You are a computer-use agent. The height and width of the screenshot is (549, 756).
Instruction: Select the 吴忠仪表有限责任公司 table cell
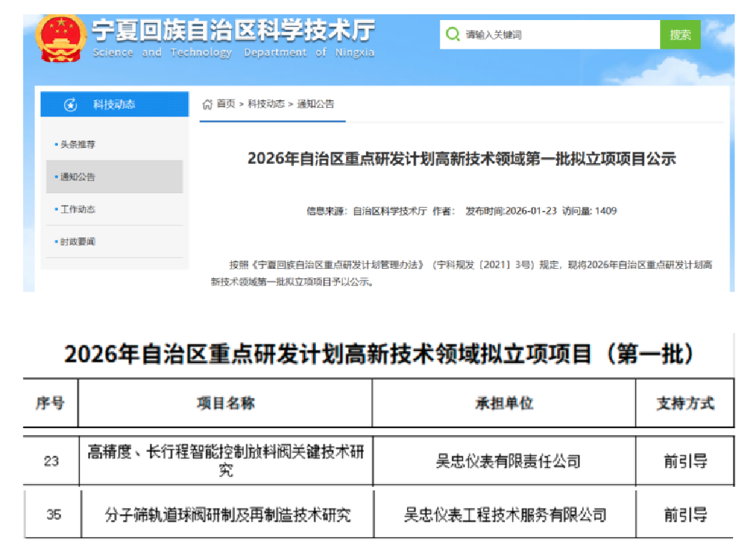(x=508, y=461)
